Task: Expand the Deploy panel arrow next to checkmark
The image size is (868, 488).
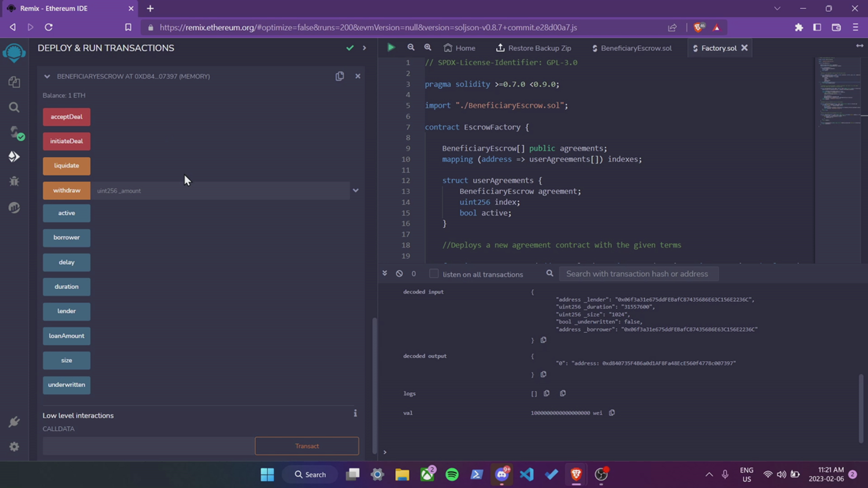Action: [x=364, y=48]
